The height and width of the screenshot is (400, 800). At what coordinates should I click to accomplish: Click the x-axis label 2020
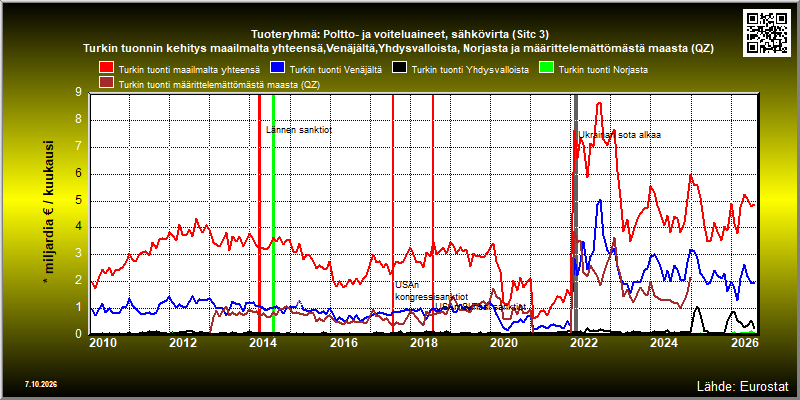coord(504,342)
